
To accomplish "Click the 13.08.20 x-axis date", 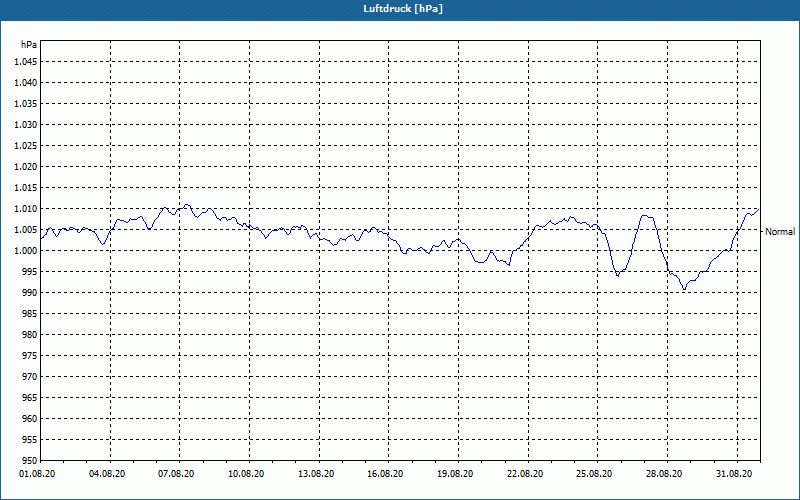I will pyautogui.click(x=316, y=474).
